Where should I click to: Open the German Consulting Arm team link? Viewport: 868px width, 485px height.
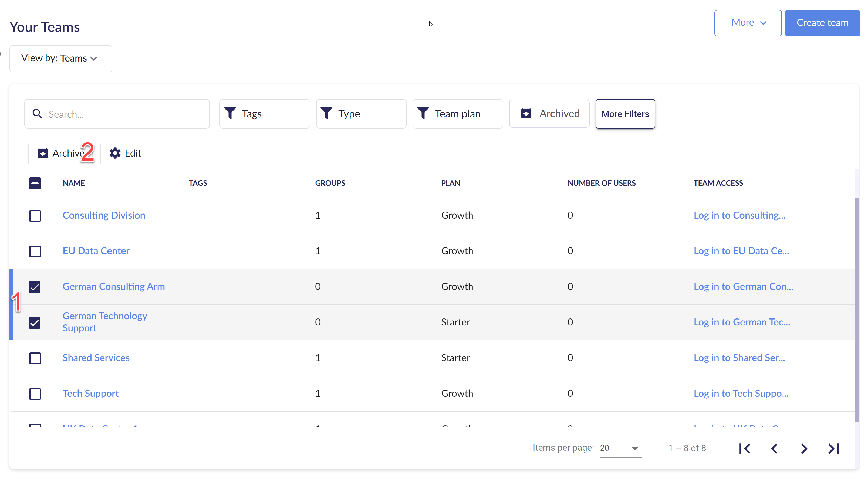point(114,287)
